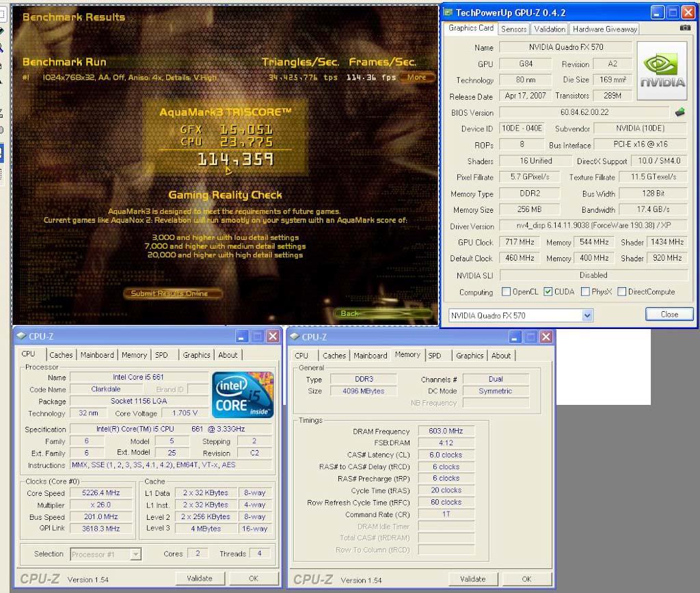Close the right CPU-Z window

[x=546, y=337]
